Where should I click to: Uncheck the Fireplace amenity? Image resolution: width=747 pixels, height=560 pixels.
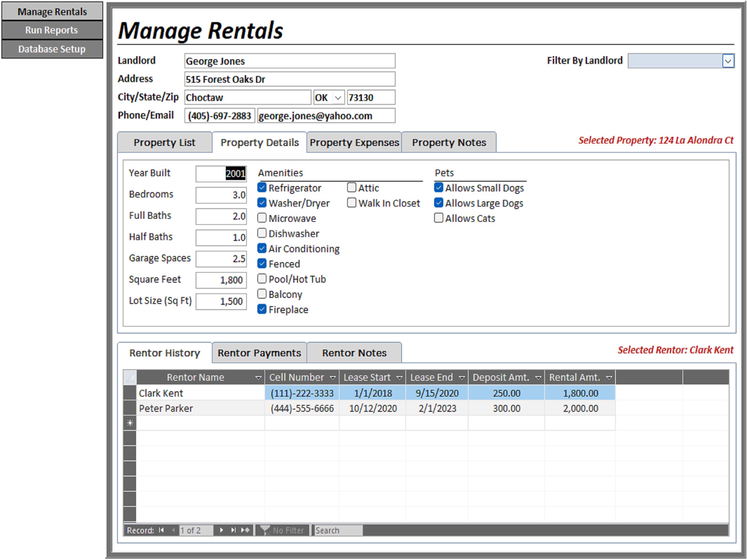(x=262, y=309)
